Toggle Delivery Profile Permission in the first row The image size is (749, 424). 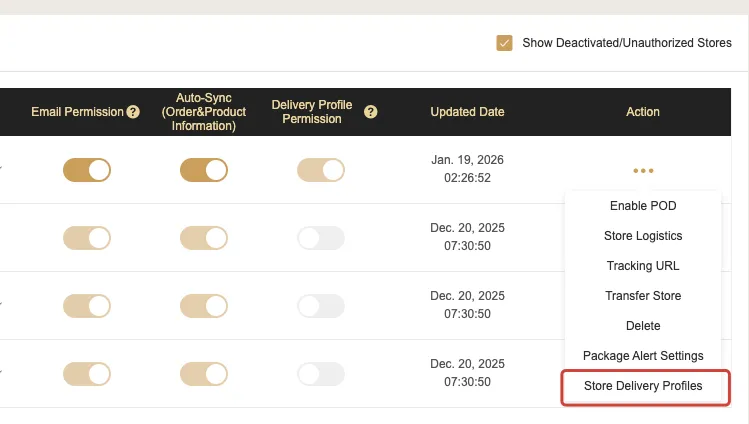point(321,170)
